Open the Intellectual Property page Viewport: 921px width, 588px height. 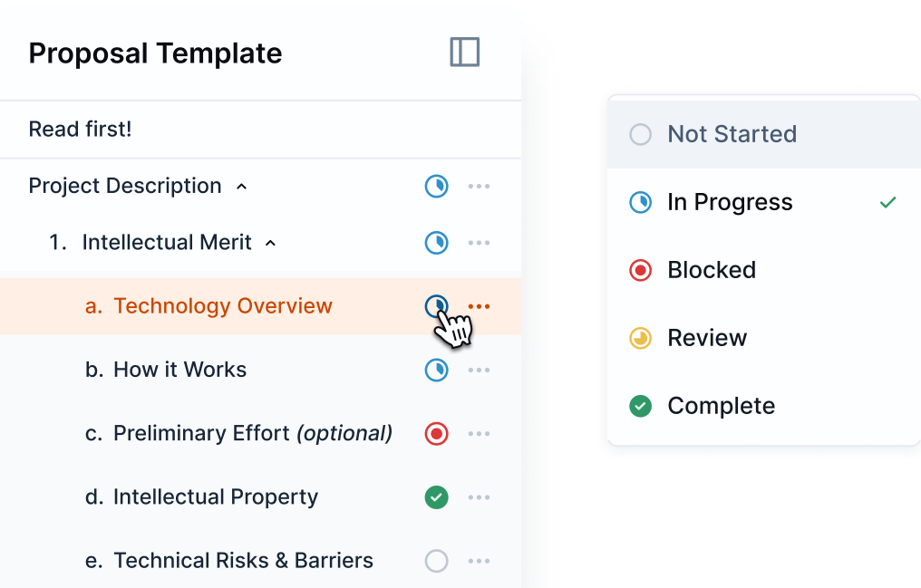pyautogui.click(x=216, y=496)
